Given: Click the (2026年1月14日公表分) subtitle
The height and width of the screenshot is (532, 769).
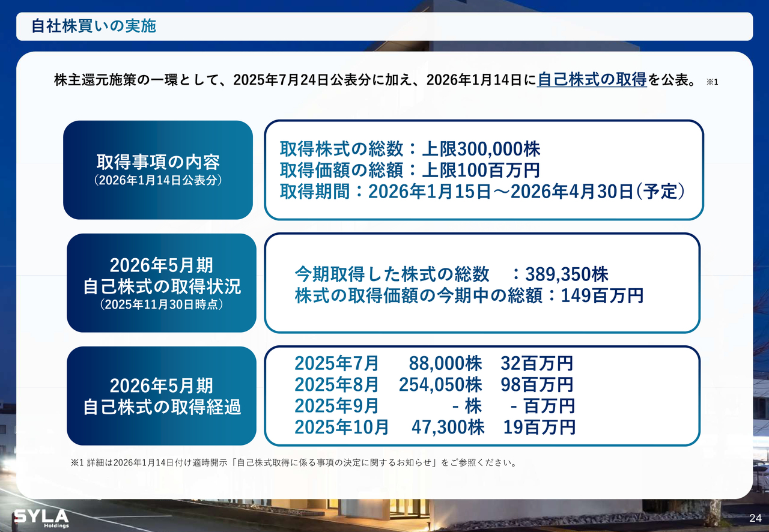Looking at the screenshot, I should (158, 180).
